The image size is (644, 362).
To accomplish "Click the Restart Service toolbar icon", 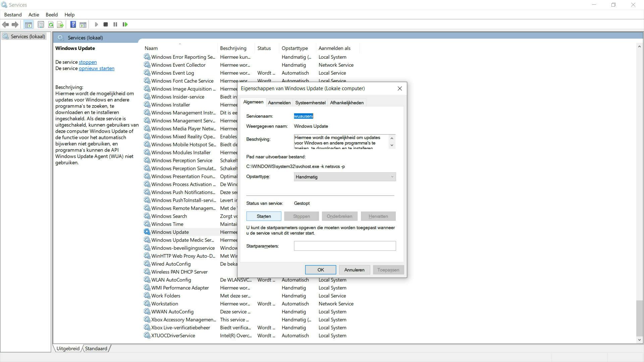I will coord(125,24).
